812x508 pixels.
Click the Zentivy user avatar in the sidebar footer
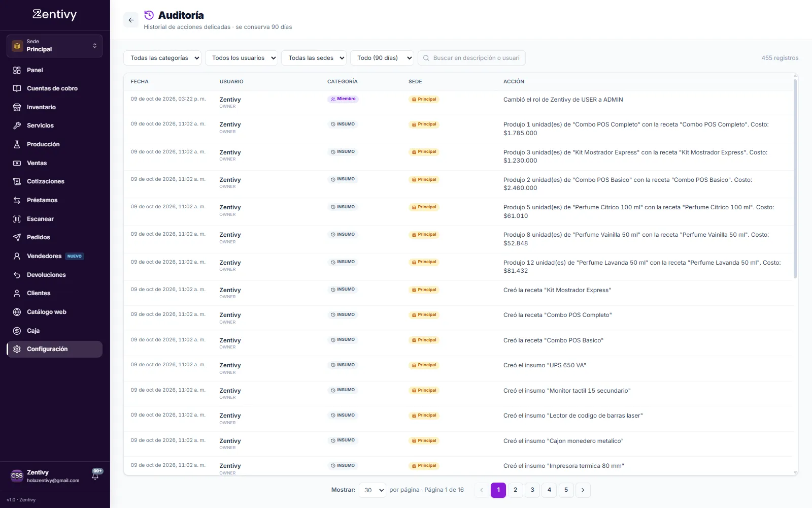tap(17, 476)
